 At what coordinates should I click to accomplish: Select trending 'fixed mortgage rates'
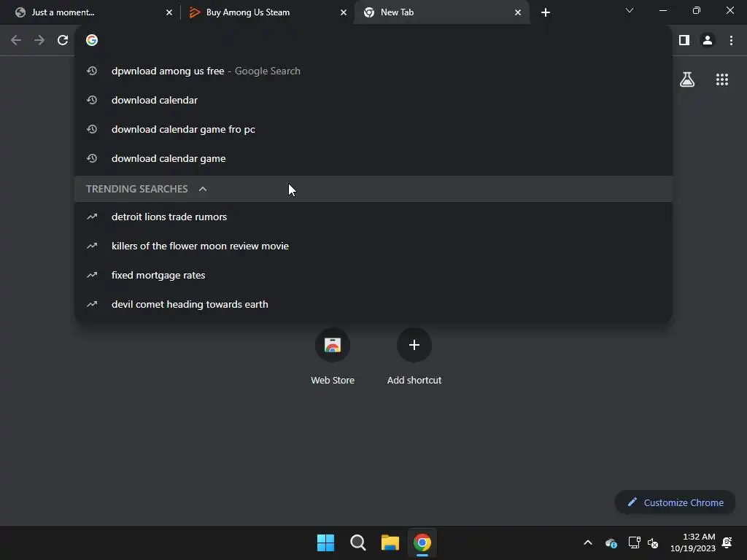coord(373,275)
